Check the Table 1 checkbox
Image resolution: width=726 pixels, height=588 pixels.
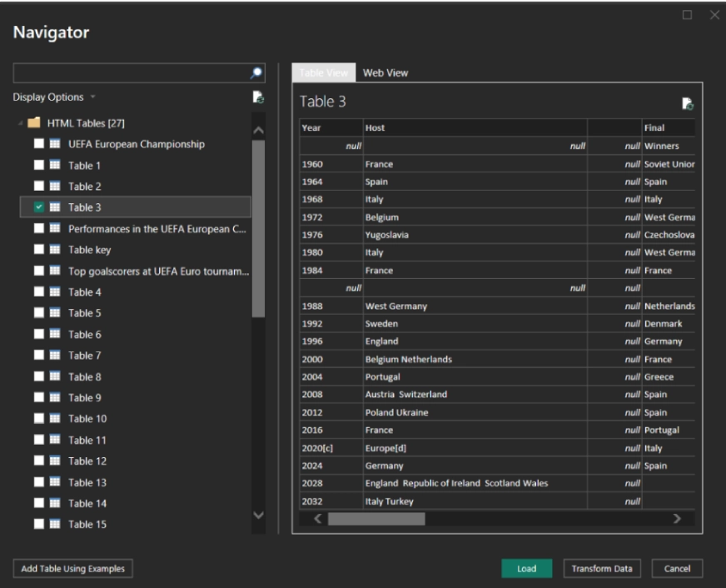coord(41,164)
